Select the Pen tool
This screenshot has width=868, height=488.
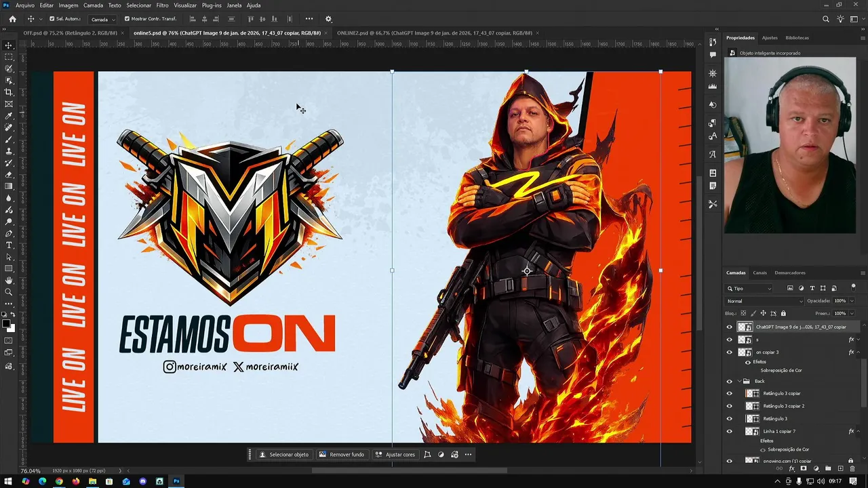(9, 233)
